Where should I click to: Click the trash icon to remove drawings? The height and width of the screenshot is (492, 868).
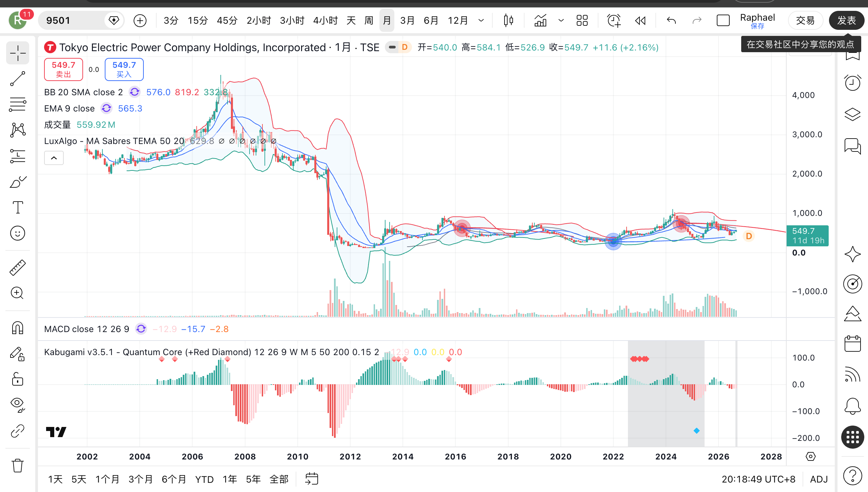tap(18, 465)
